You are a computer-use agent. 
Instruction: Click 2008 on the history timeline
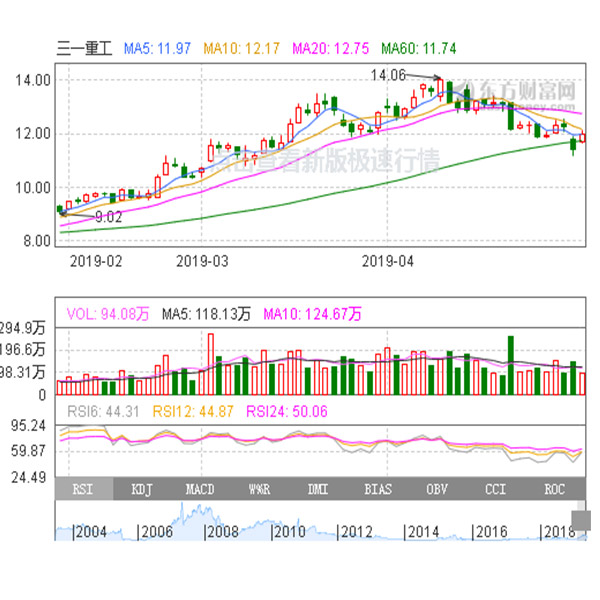[222, 533]
